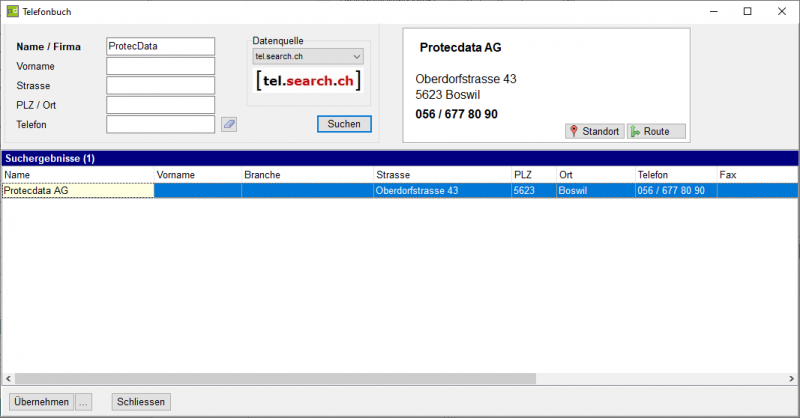
Task: Click the scrollbar left arrow
Action: 8,379
